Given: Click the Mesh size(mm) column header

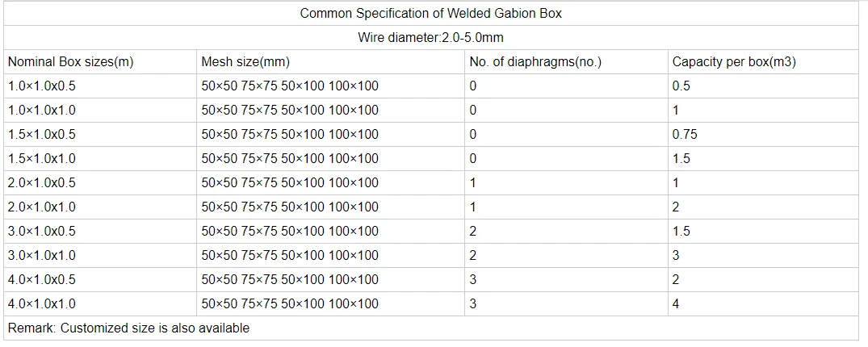Looking at the screenshot, I should pyautogui.click(x=245, y=62).
